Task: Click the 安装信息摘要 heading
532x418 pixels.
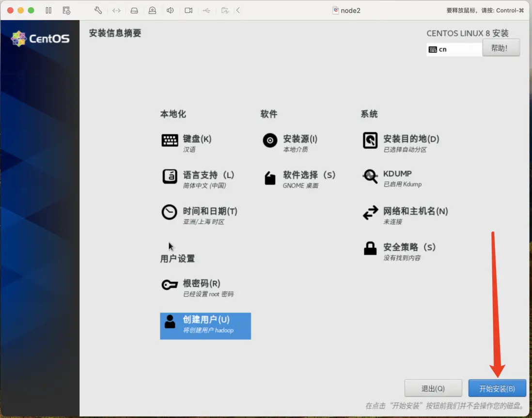Action: pyautogui.click(x=115, y=33)
